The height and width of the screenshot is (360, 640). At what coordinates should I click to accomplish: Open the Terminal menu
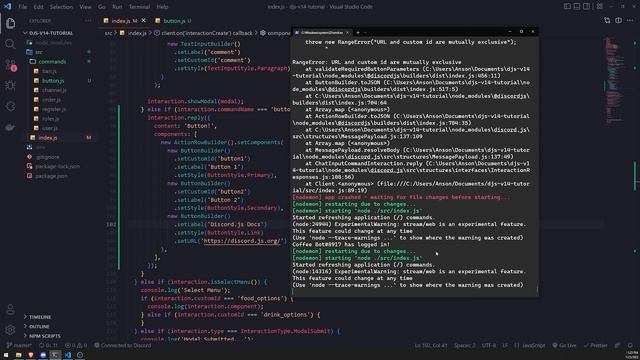pos(139,7)
